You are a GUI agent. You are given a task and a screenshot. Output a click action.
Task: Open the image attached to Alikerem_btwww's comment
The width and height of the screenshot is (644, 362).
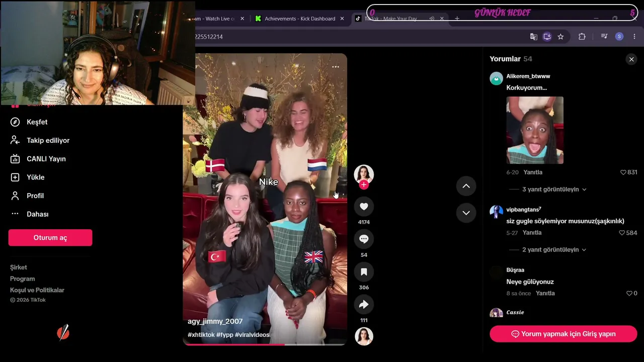click(x=535, y=130)
